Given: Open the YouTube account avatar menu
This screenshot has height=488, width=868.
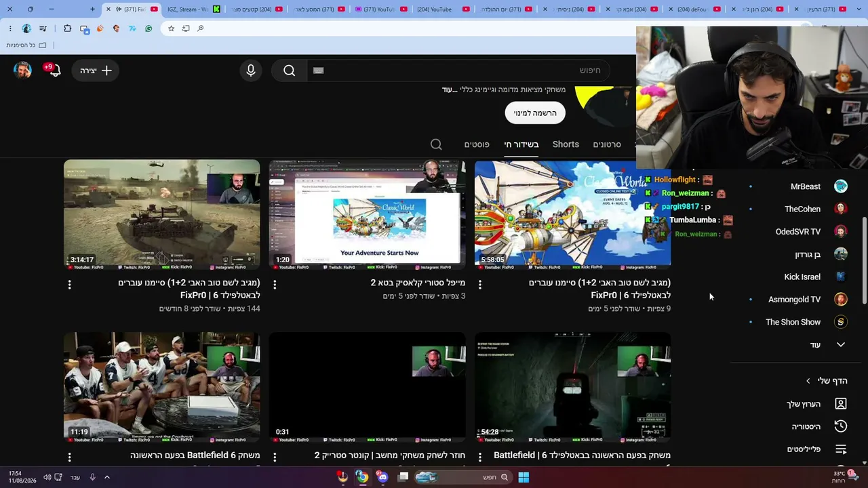Looking at the screenshot, I should coord(23,70).
